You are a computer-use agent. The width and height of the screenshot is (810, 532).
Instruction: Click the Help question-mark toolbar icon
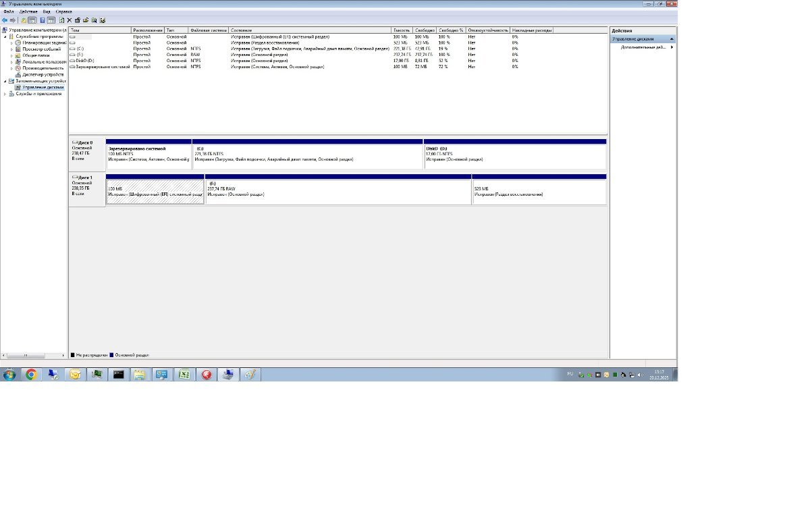[43, 20]
